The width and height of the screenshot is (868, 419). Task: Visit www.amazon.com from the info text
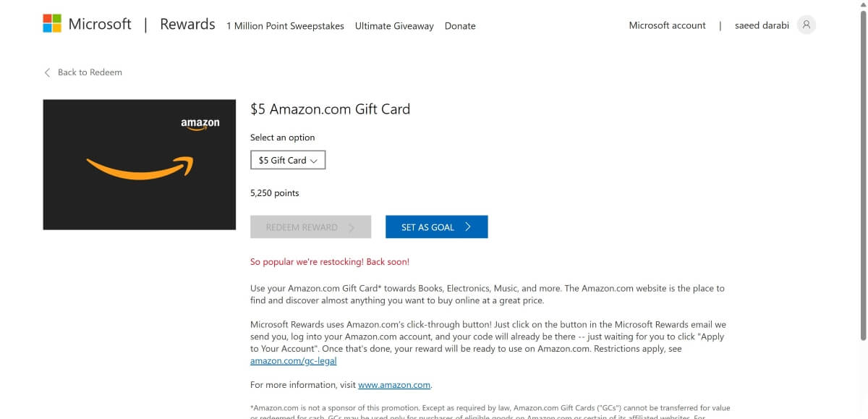[394, 384]
